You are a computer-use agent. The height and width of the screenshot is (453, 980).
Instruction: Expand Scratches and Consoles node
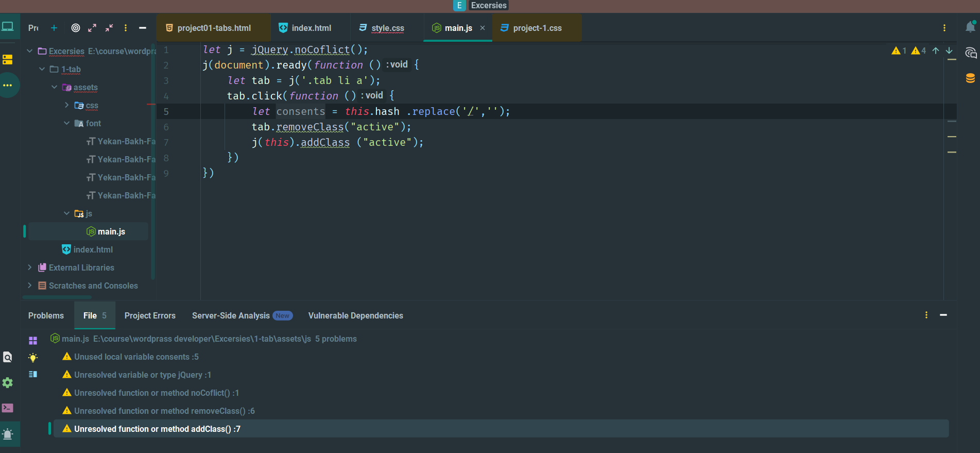(30, 285)
